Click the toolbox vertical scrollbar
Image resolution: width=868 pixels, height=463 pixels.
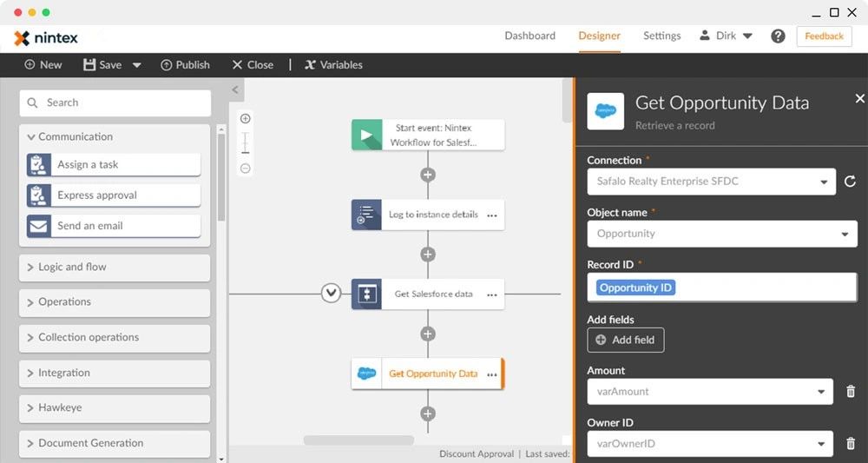click(221, 177)
